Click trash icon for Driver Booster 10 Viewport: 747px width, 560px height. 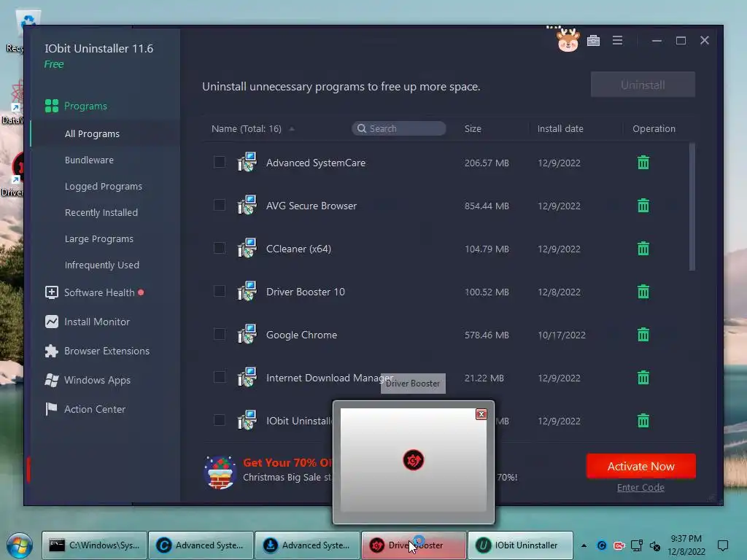point(643,292)
